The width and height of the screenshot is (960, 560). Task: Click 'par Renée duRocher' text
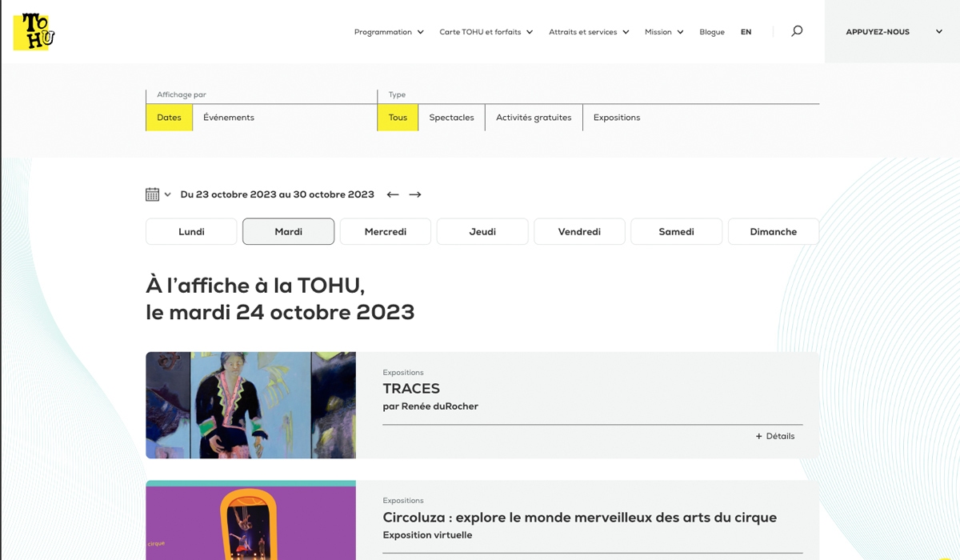click(430, 406)
